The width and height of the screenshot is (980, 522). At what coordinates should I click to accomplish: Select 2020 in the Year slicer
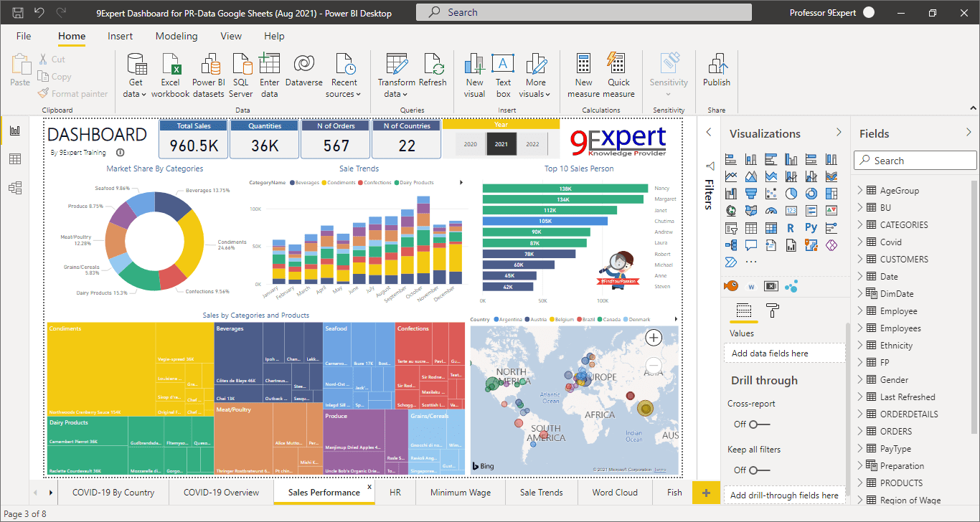(470, 143)
